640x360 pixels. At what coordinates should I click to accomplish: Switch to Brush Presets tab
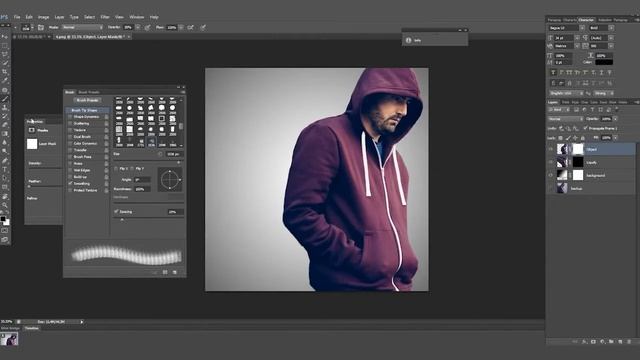(89, 92)
